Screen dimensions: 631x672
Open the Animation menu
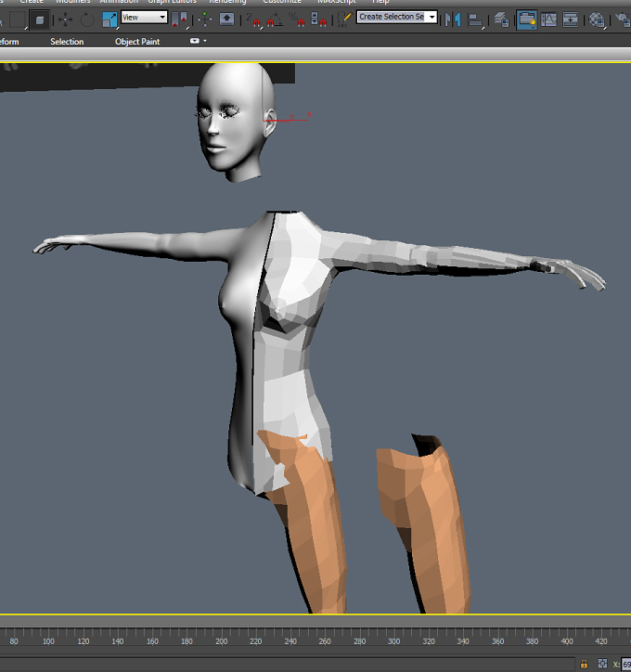click(119, 2)
